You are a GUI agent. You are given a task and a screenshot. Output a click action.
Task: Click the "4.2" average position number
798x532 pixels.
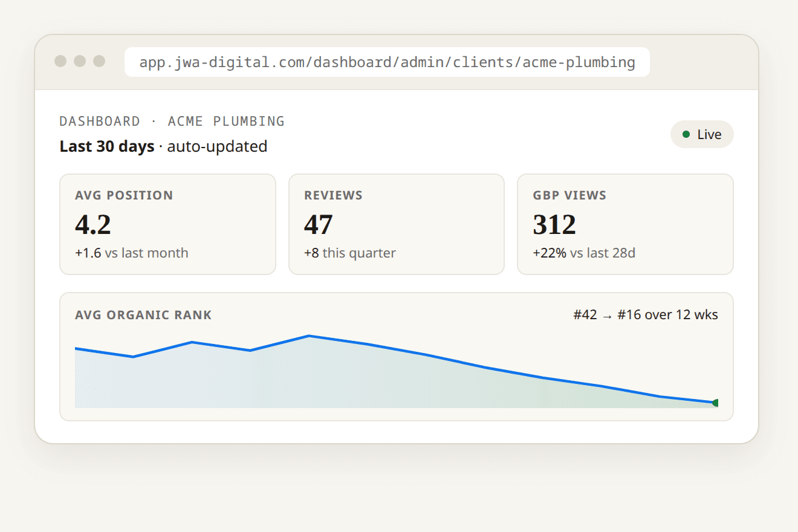click(93, 224)
